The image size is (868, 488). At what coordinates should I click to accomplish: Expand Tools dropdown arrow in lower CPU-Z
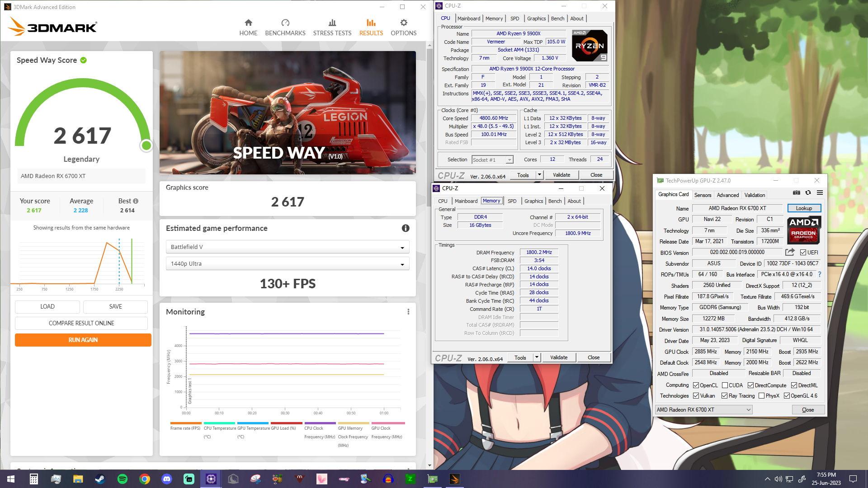(x=537, y=357)
